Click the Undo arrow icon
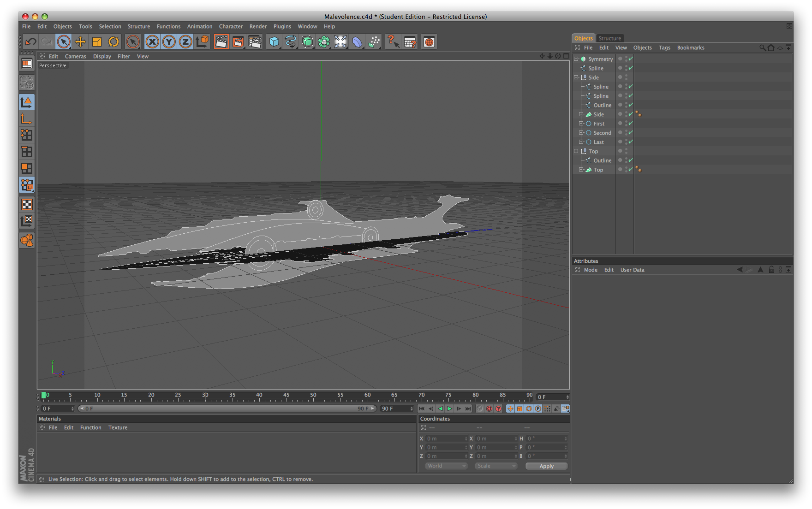Image resolution: width=812 pixels, height=509 pixels. [31, 42]
